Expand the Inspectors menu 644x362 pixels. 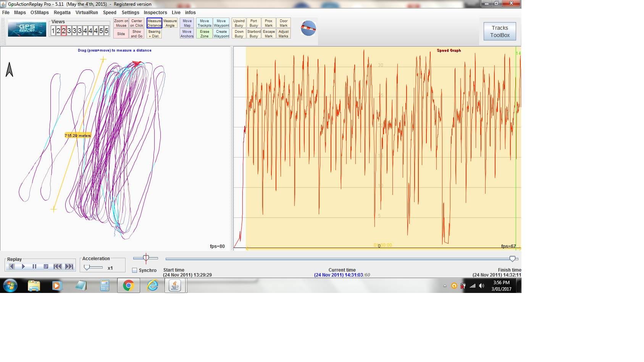point(155,13)
